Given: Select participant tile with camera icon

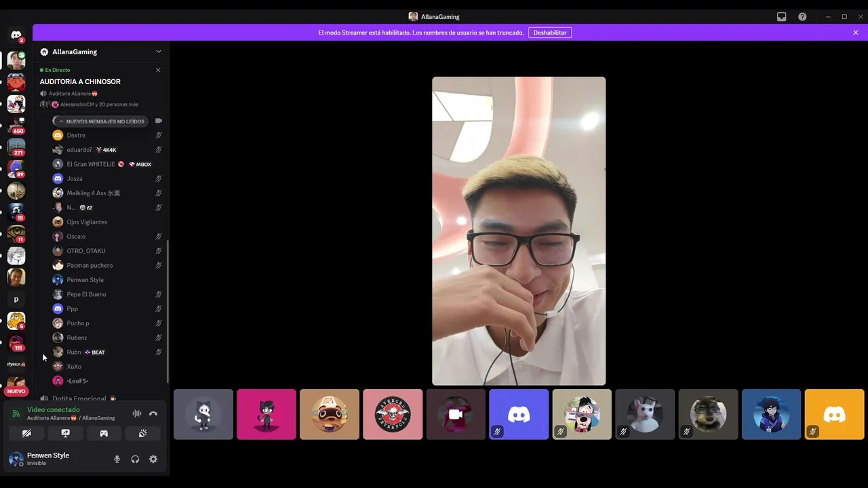Looking at the screenshot, I should tap(456, 414).
